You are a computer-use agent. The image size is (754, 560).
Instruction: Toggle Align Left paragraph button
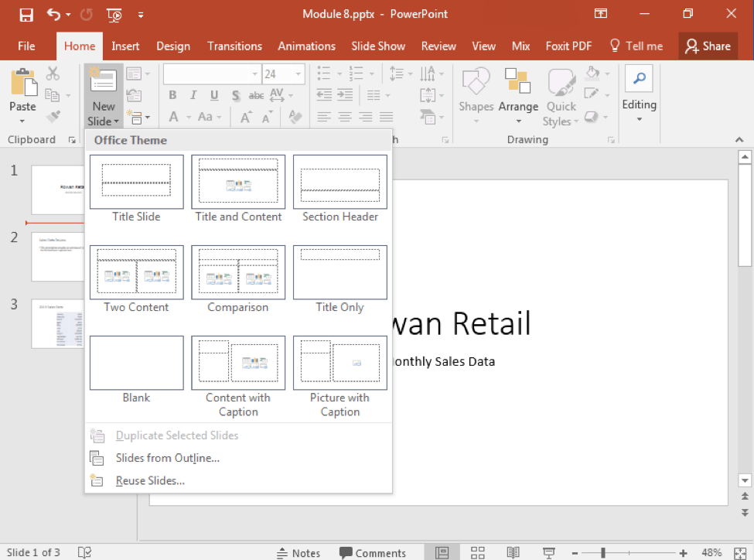324,117
